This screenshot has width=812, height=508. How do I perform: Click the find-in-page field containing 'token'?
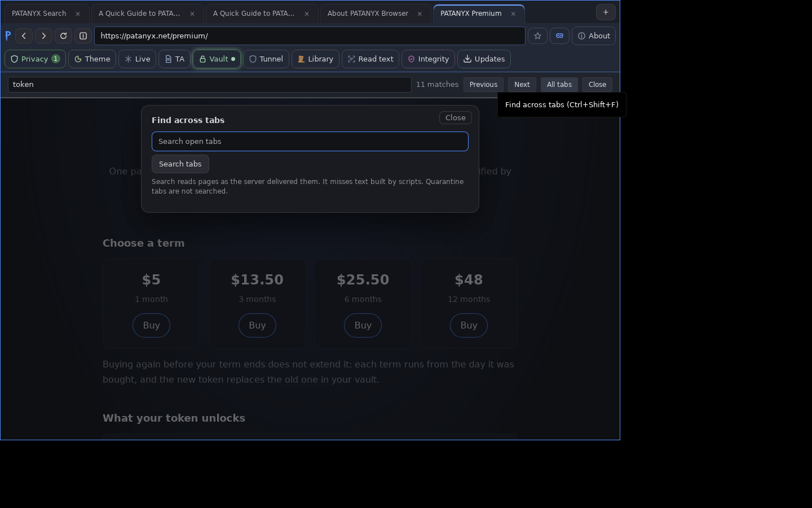(x=209, y=84)
